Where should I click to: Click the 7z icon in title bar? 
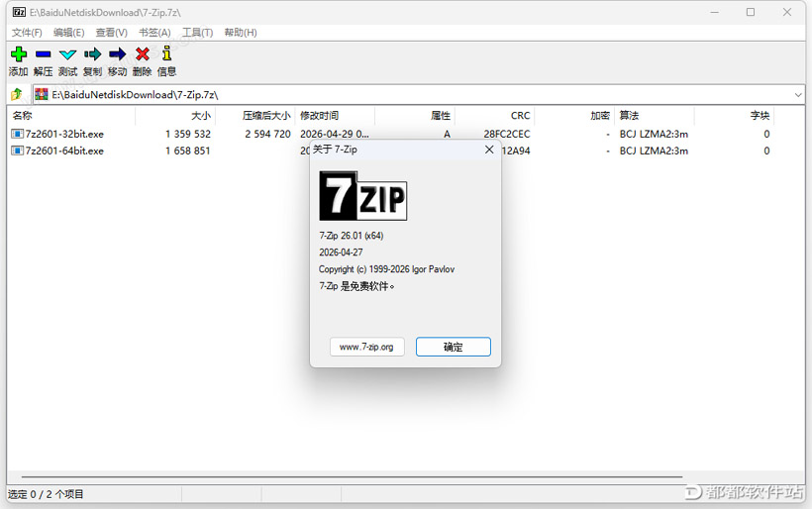(19, 12)
